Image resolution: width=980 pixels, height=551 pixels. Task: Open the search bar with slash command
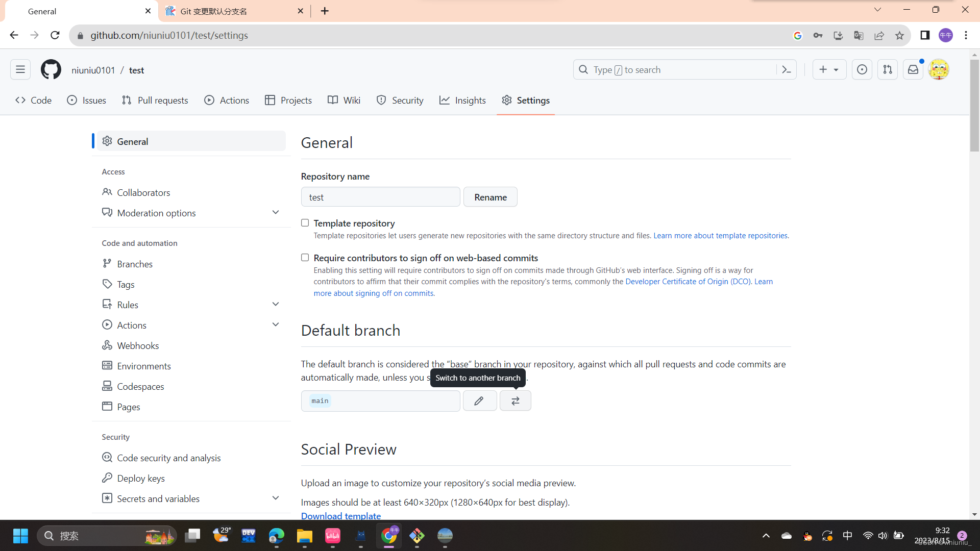(x=675, y=69)
